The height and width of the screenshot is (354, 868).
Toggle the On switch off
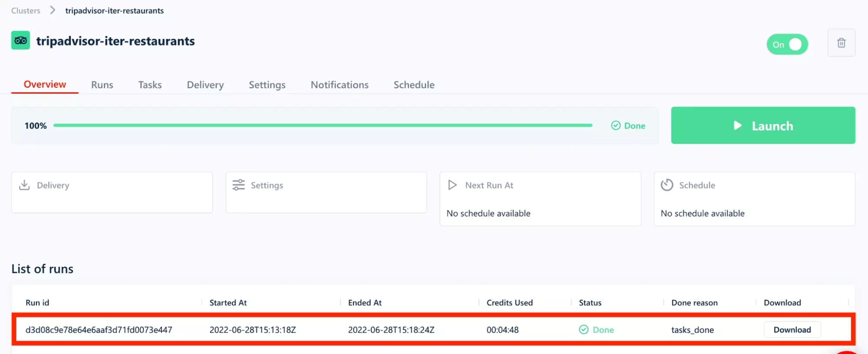click(x=787, y=44)
